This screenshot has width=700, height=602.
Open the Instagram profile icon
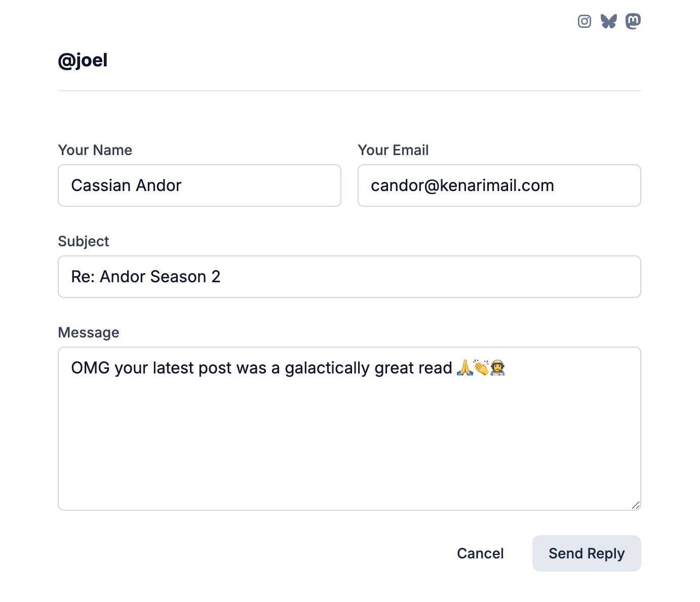click(x=584, y=21)
